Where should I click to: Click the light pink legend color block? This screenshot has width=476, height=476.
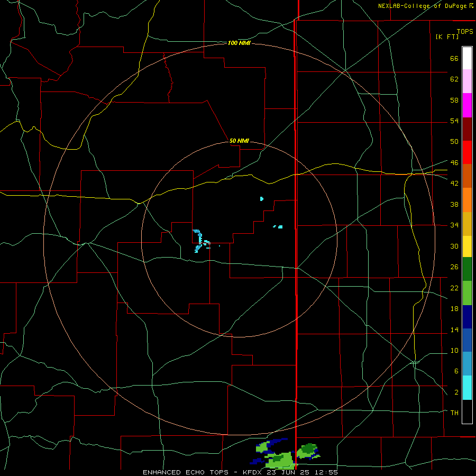click(467, 81)
